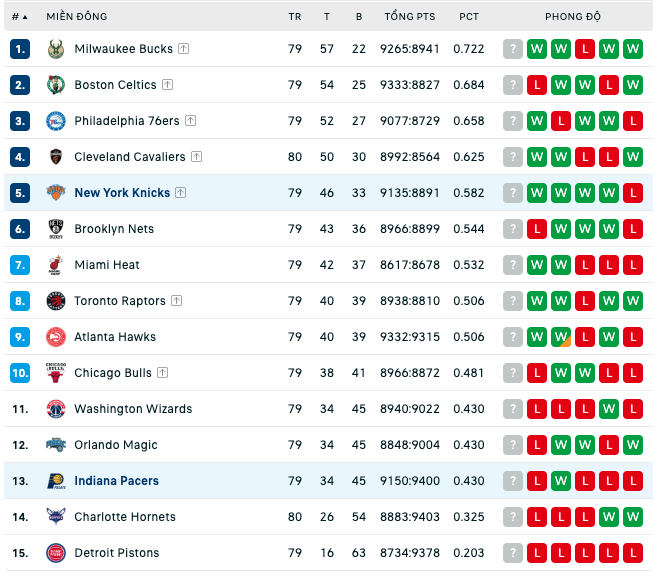
Task: Click the Charlotte Hornets team logo
Action: (56, 517)
